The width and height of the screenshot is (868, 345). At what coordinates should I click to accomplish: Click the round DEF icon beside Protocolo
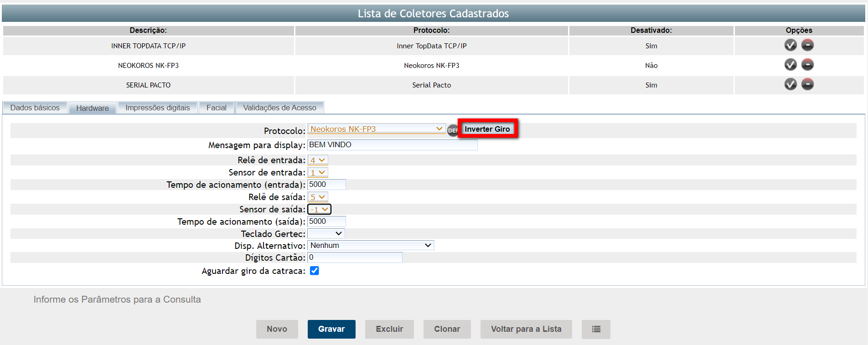tap(452, 130)
